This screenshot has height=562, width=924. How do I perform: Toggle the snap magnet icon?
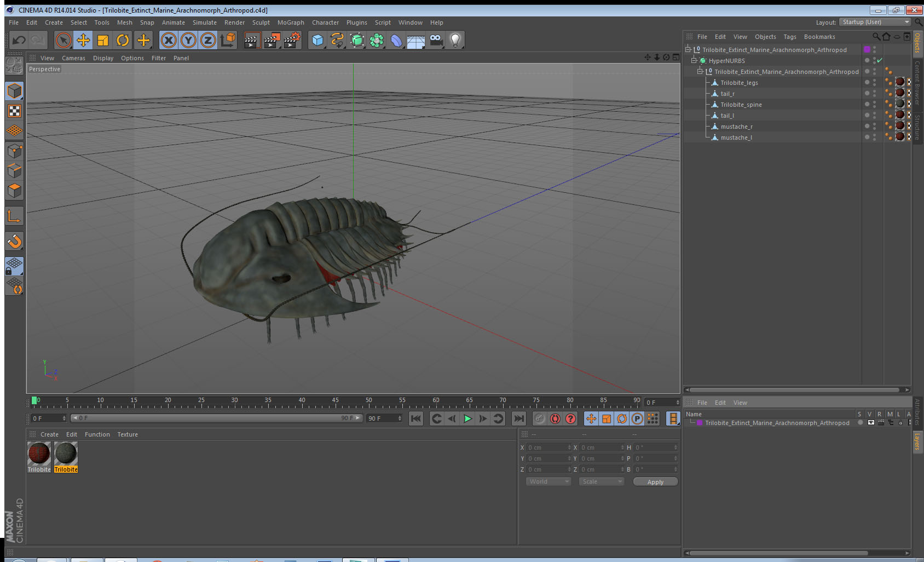14,241
